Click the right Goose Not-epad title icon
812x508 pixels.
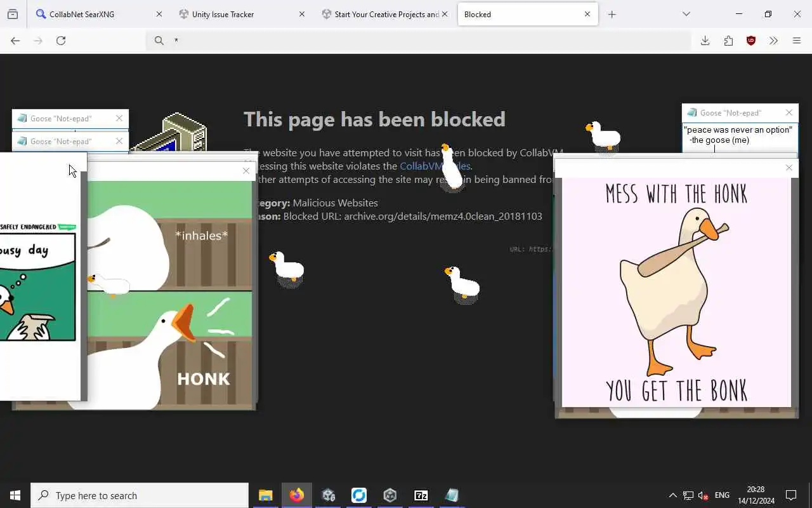[x=692, y=112]
